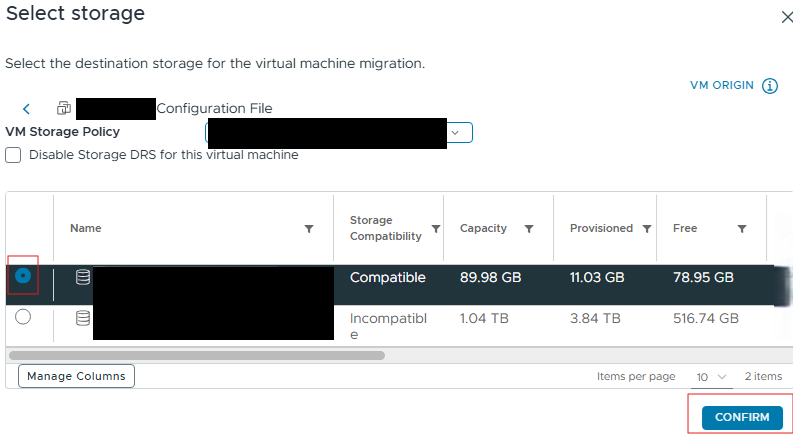
Task: Click the Manage Columns button
Action: [76, 376]
